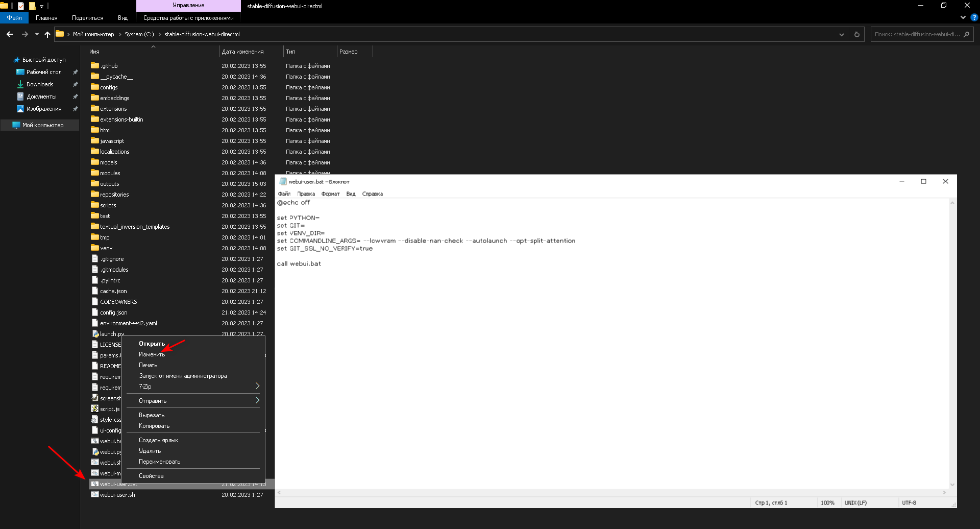Open Explorer help icon
980x529 pixels.
974,17
